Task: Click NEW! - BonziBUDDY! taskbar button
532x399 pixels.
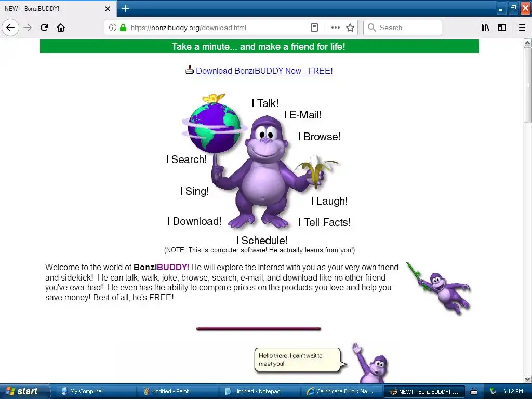Action: click(424, 391)
